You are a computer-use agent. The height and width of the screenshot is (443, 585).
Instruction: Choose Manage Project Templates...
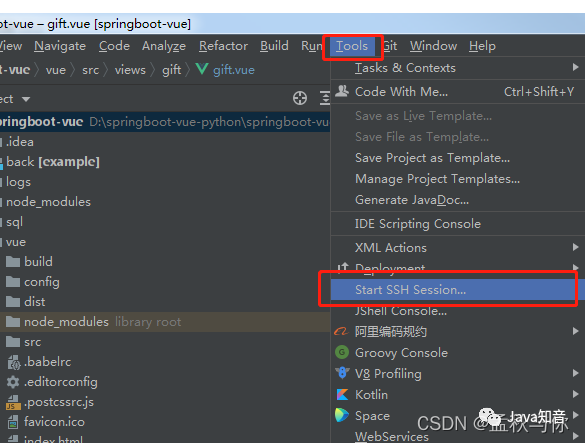[458, 179]
